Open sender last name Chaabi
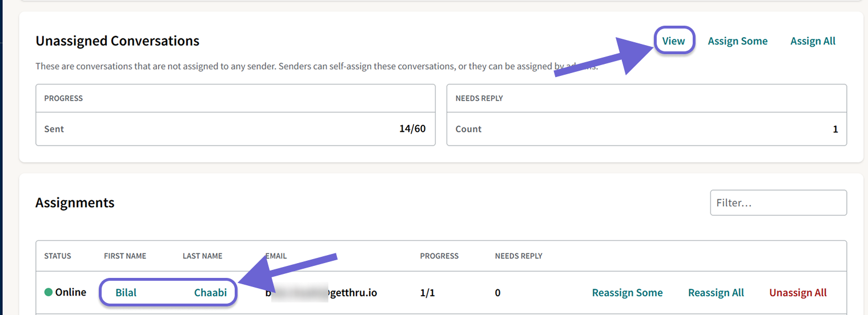The height and width of the screenshot is (315, 868). [210, 293]
